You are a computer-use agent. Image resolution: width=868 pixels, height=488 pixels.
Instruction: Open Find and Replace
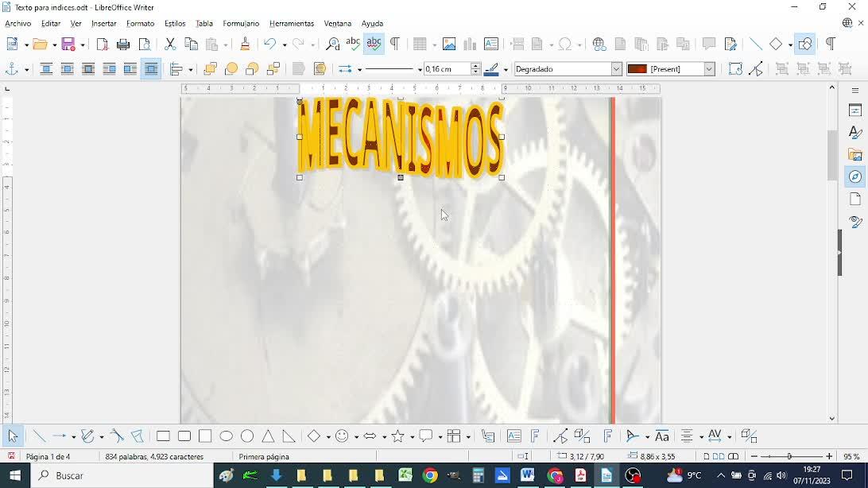click(332, 45)
